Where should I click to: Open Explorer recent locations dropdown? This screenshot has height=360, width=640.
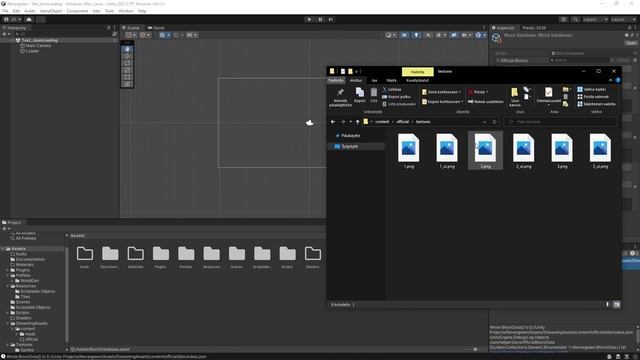click(350, 122)
